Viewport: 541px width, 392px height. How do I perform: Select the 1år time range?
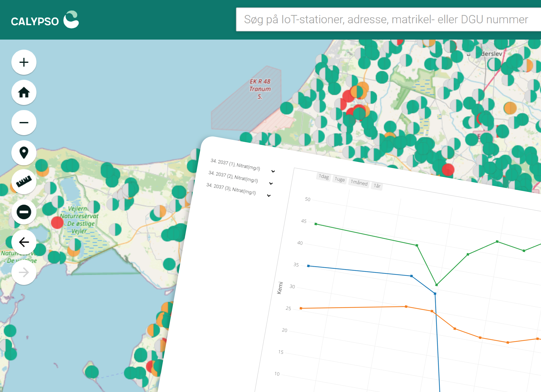(377, 186)
